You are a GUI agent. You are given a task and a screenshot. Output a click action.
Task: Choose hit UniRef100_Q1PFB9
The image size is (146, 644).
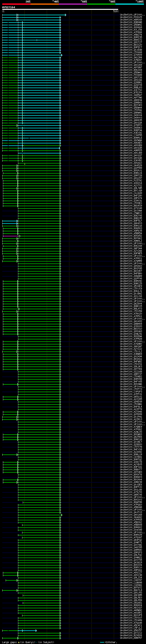(x=131, y=168)
